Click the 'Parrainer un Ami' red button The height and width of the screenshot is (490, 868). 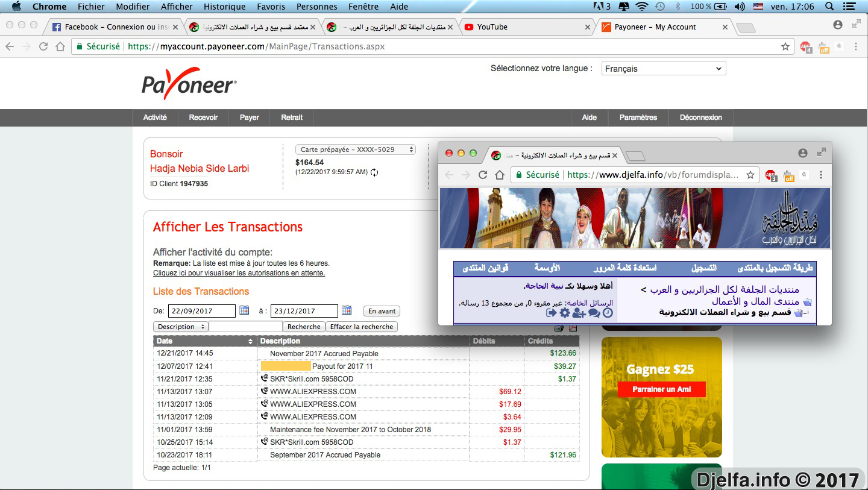[661, 389]
